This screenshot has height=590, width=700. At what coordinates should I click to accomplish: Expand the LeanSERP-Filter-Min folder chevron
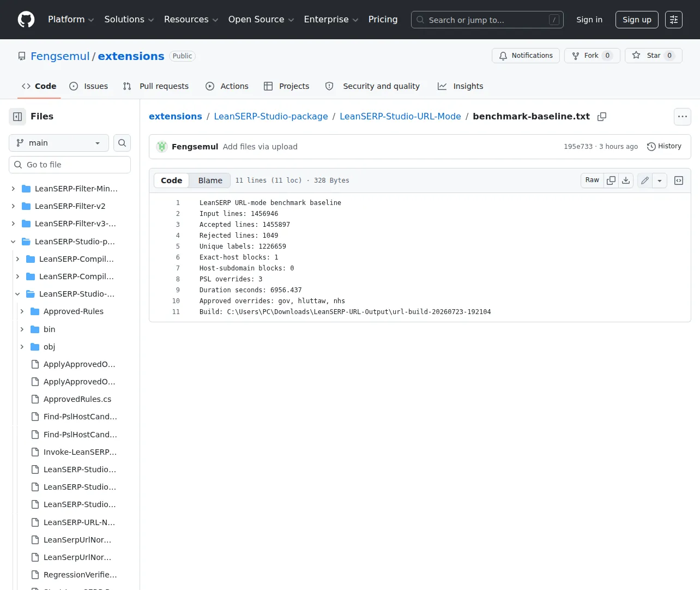(x=13, y=189)
